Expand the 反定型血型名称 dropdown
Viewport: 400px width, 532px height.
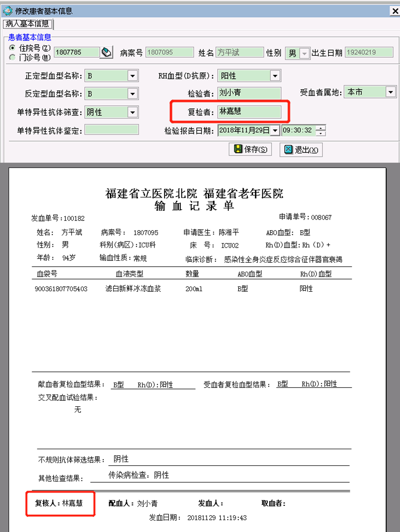click(x=132, y=94)
